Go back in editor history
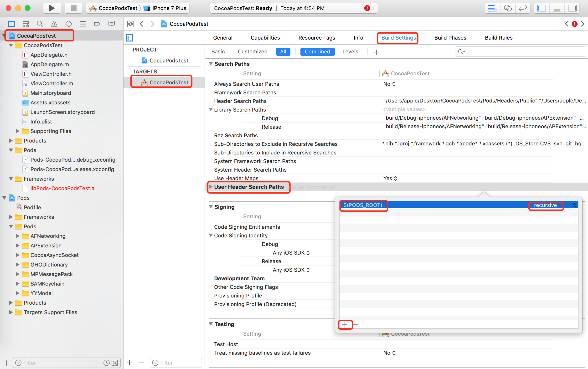Image resolution: width=588 pixels, height=369 pixels. click(x=142, y=24)
